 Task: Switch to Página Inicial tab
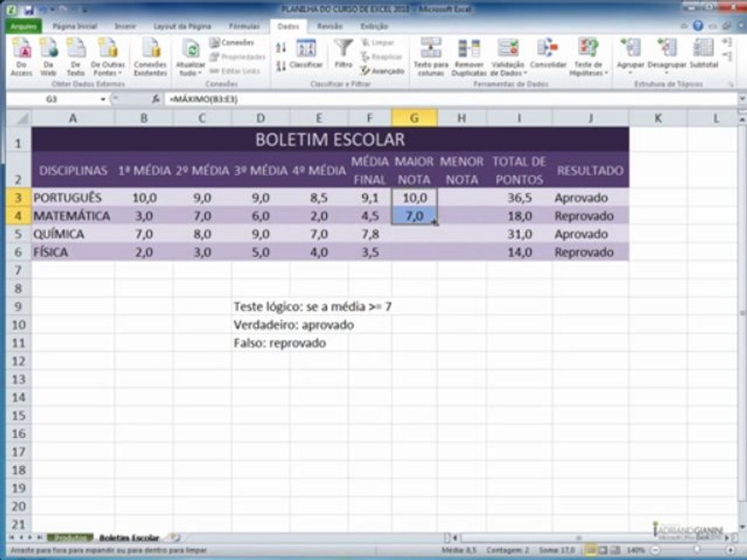(x=75, y=26)
